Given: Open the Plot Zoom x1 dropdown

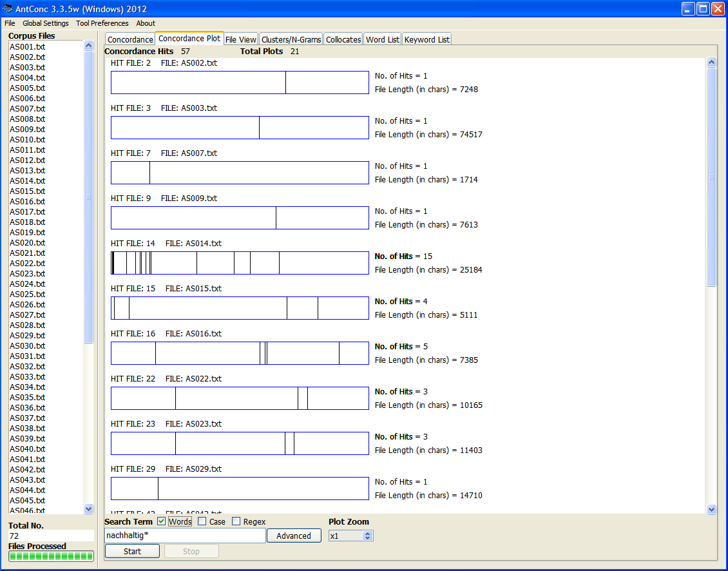Looking at the screenshot, I should click(367, 536).
